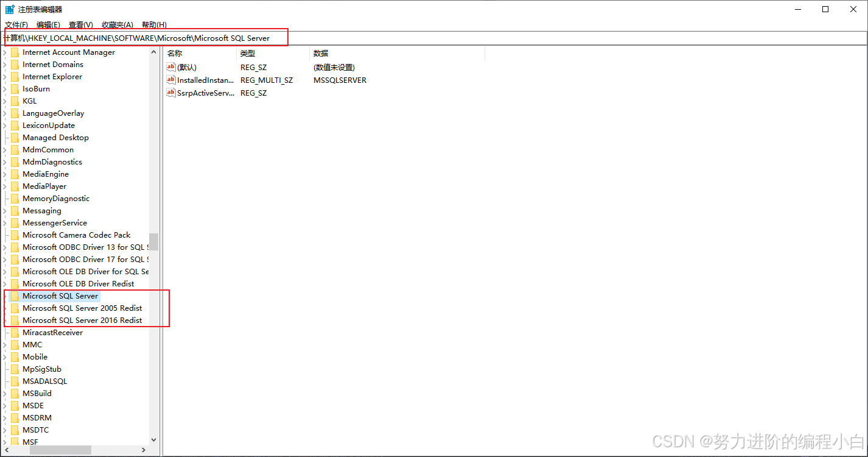Expand the MSBuild key

click(5, 394)
